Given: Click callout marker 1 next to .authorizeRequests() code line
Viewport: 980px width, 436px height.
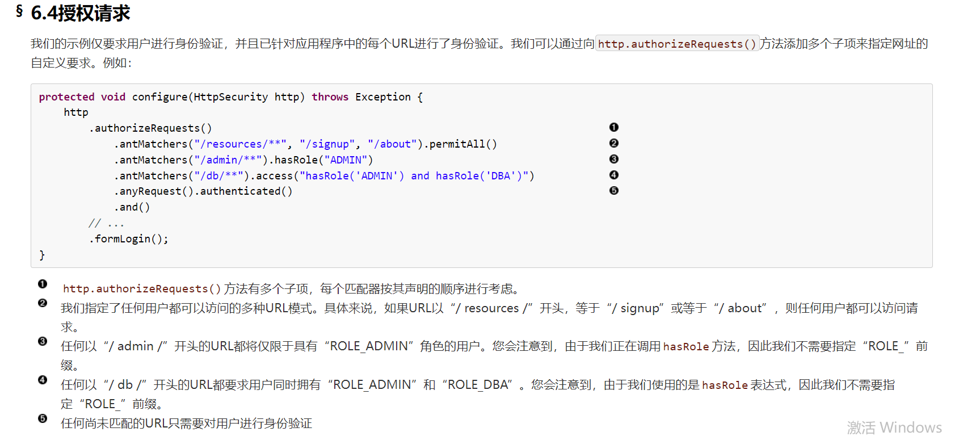Looking at the screenshot, I should [613, 127].
